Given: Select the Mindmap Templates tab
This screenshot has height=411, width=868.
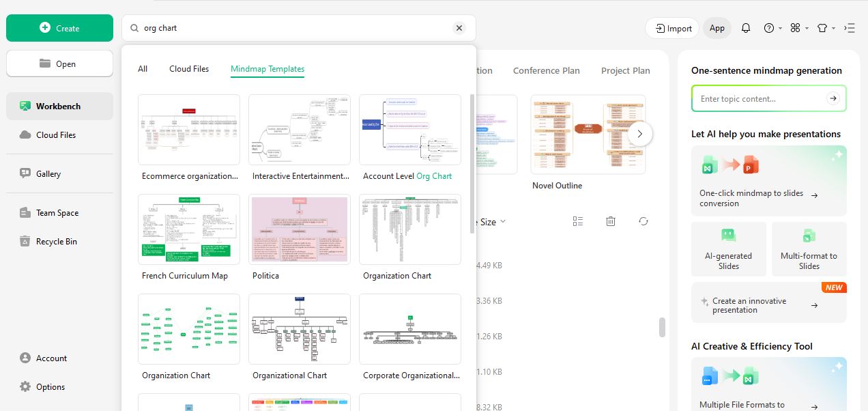Looking at the screenshot, I should pos(267,69).
